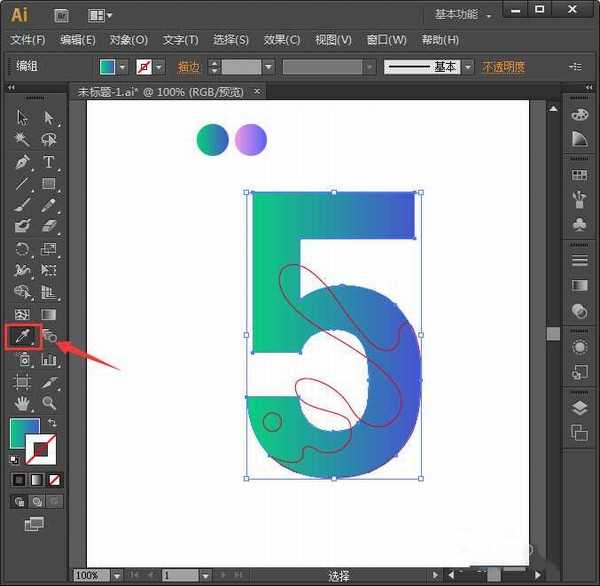
Task: Open the Layers panel icon
Action: [x=579, y=408]
